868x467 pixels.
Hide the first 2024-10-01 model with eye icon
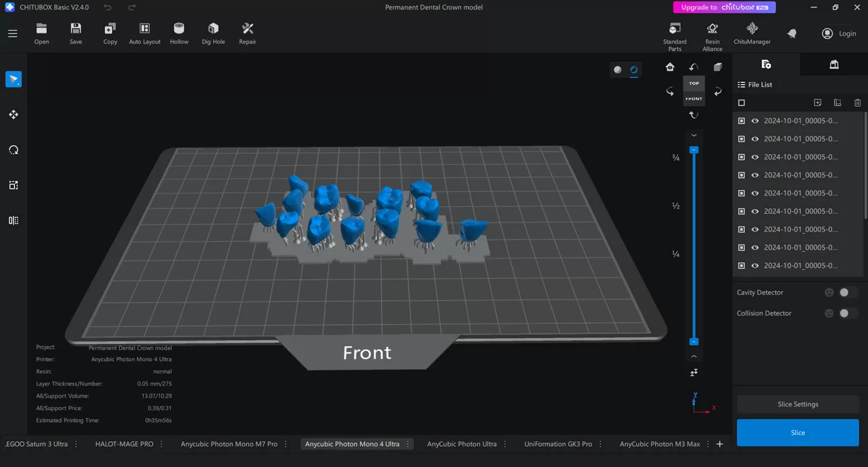point(755,120)
